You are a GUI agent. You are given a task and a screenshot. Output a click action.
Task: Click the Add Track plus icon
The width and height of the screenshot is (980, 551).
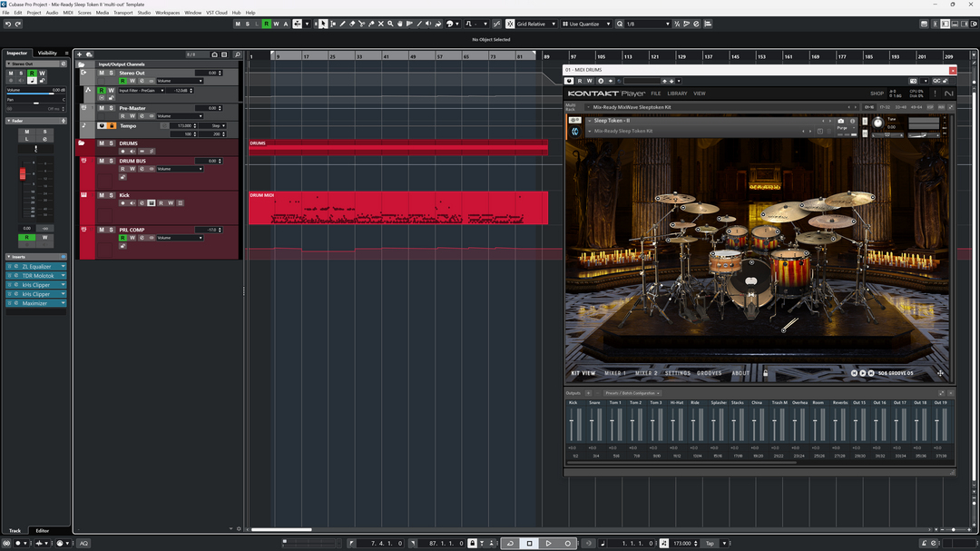[x=79, y=54]
